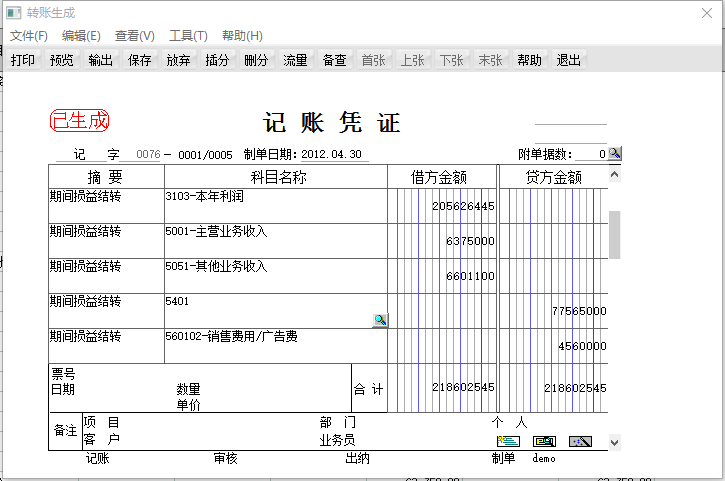725x481 pixels.
Task: Click the scroll down arrow of voucher table
Action: pos(614,442)
